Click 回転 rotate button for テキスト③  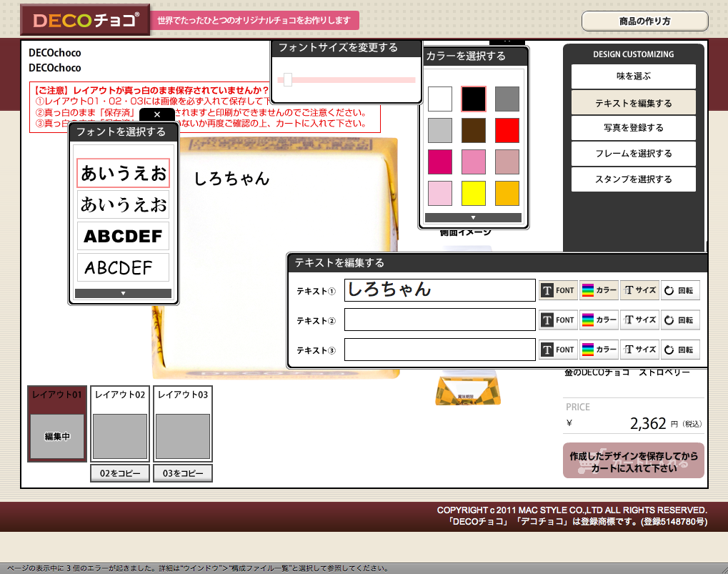tap(679, 350)
